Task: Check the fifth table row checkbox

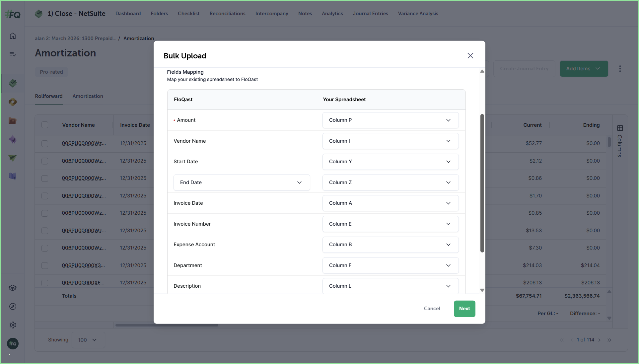Action: point(45,213)
